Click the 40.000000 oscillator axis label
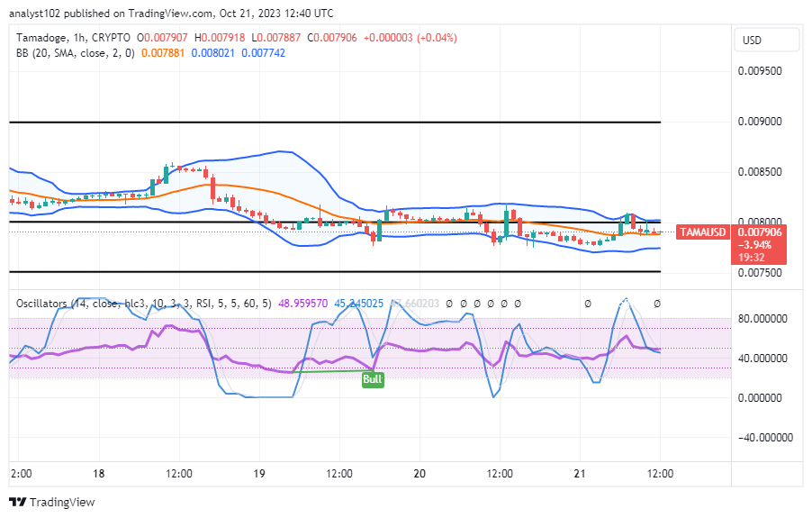The image size is (812, 518). (x=762, y=359)
